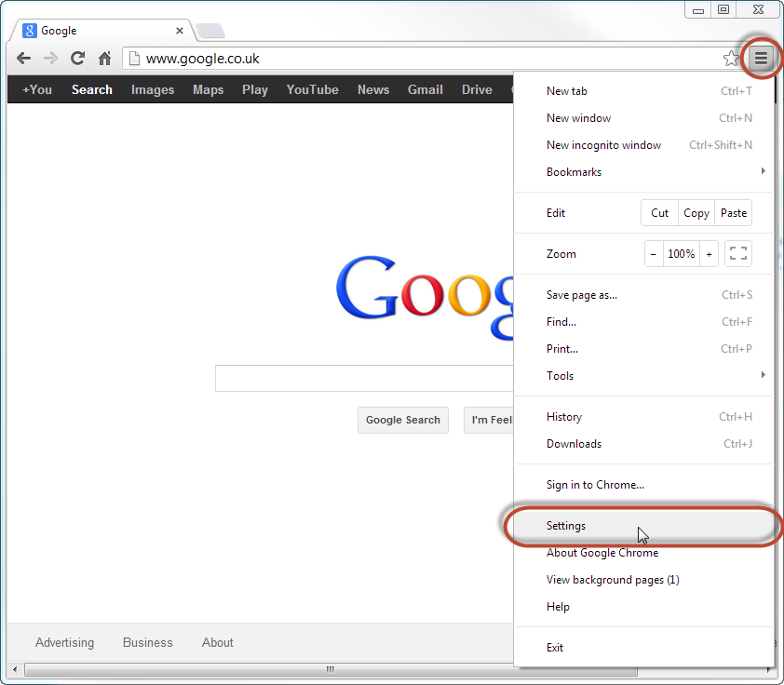Open a New incognito window
This screenshot has height=685, width=784.
point(643,145)
